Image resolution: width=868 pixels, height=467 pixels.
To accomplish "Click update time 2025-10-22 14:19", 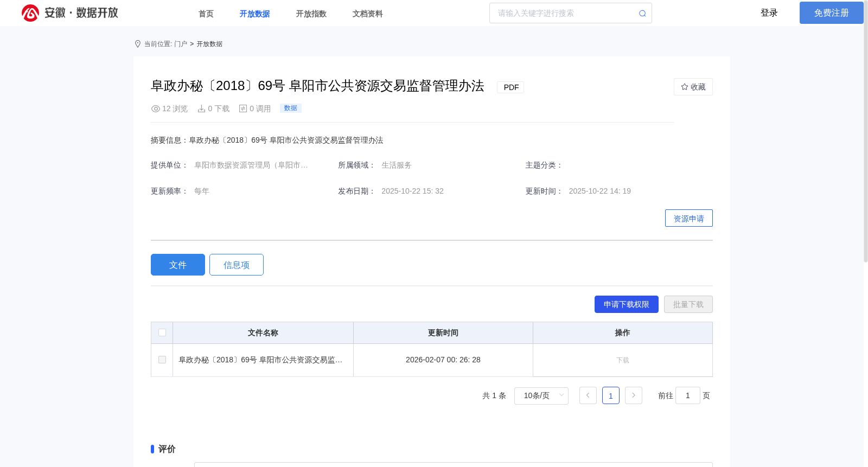I will [600, 191].
